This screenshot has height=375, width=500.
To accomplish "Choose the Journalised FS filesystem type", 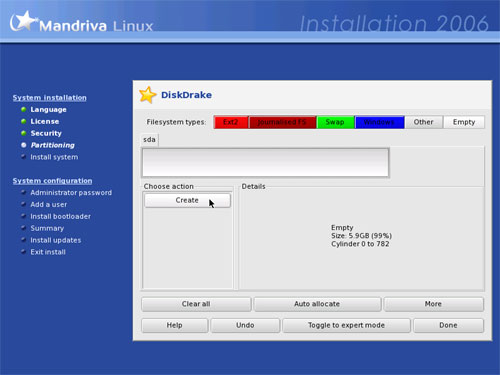I will pyautogui.click(x=282, y=122).
